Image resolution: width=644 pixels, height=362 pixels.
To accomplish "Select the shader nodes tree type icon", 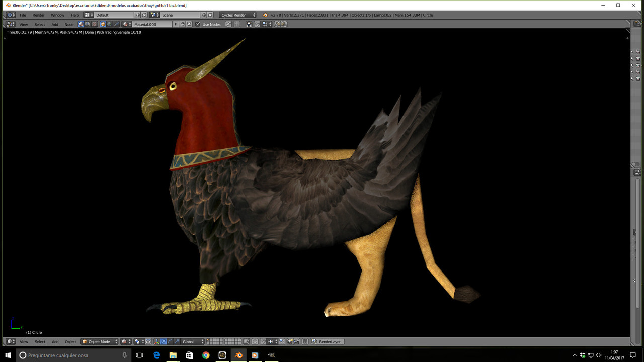I will tap(81, 24).
